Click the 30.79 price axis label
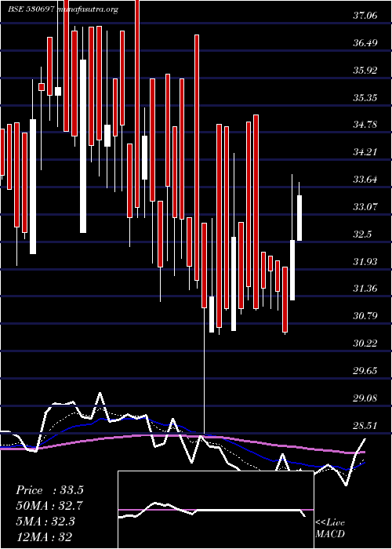Viewport: 392px width, 549px height. coord(365,316)
